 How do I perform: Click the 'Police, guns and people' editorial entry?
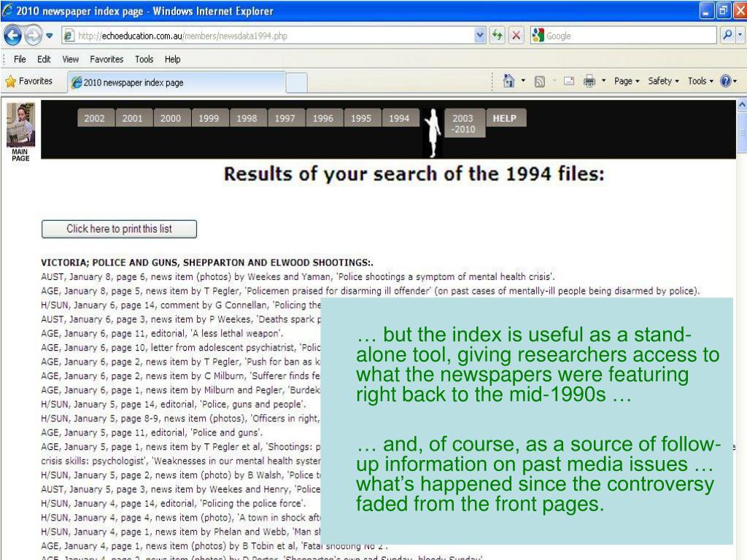coord(174,404)
